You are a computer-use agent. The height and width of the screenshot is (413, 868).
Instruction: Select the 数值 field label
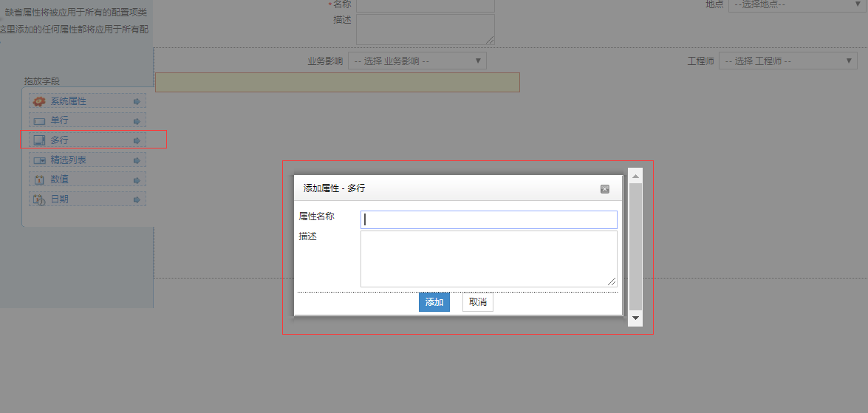click(x=60, y=180)
